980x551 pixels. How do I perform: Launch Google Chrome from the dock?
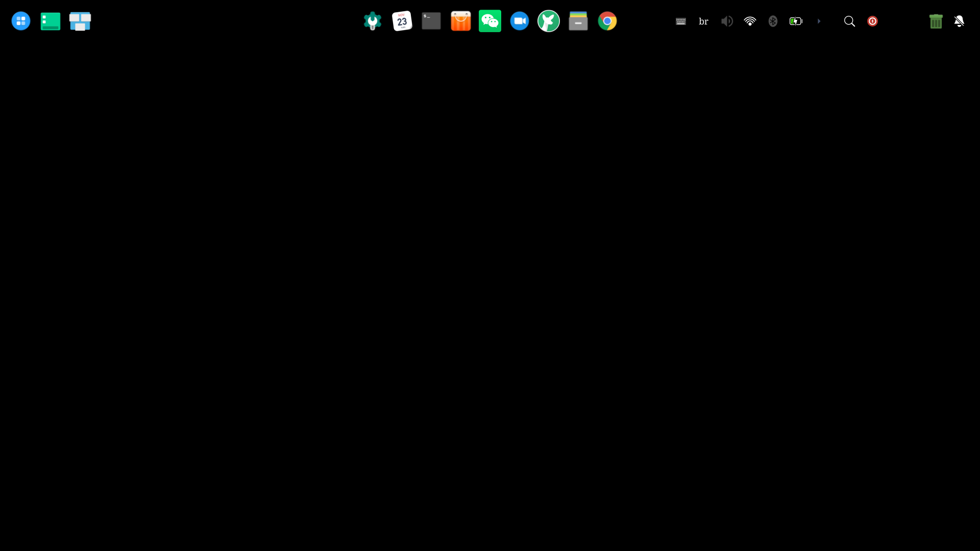pyautogui.click(x=607, y=21)
